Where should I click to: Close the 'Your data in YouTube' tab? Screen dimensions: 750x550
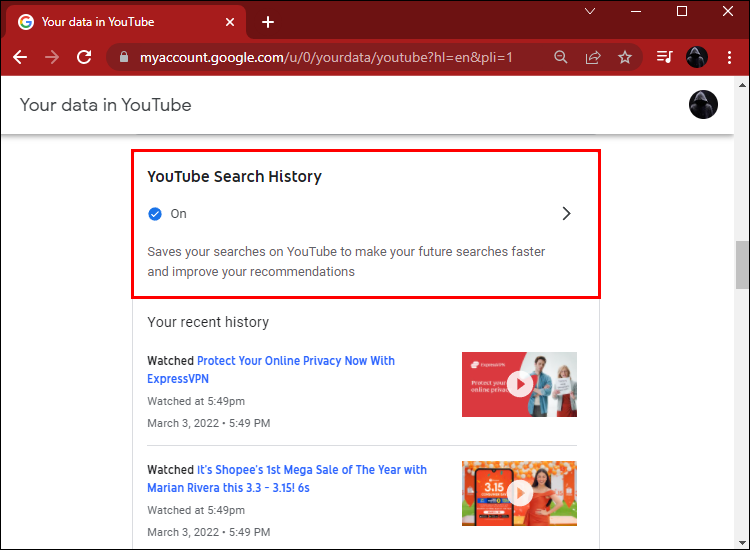[x=230, y=22]
